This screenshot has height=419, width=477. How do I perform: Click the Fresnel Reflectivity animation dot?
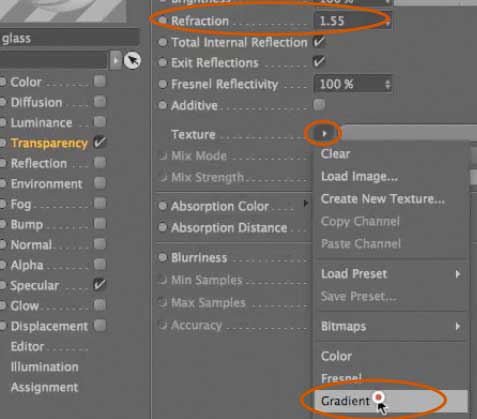(163, 84)
